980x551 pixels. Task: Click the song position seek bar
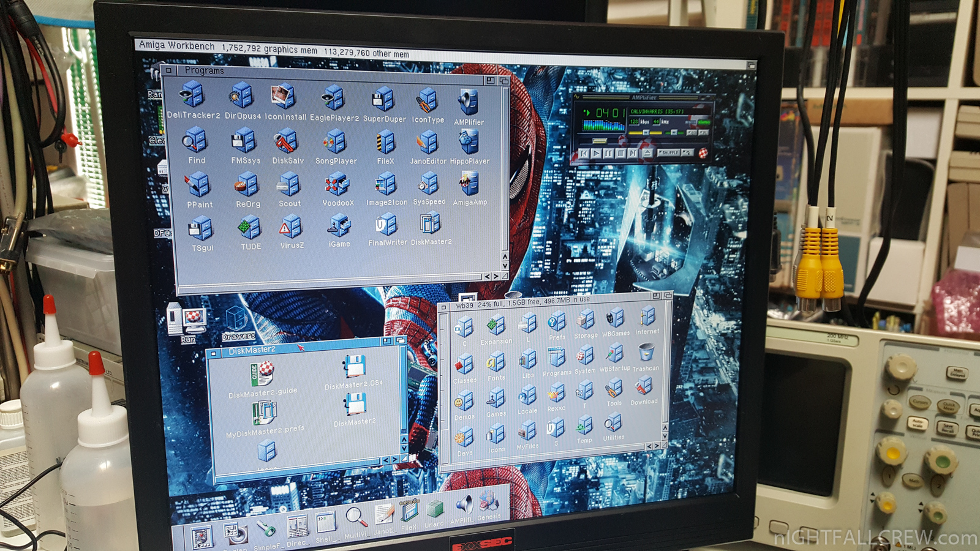(x=643, y=141)
